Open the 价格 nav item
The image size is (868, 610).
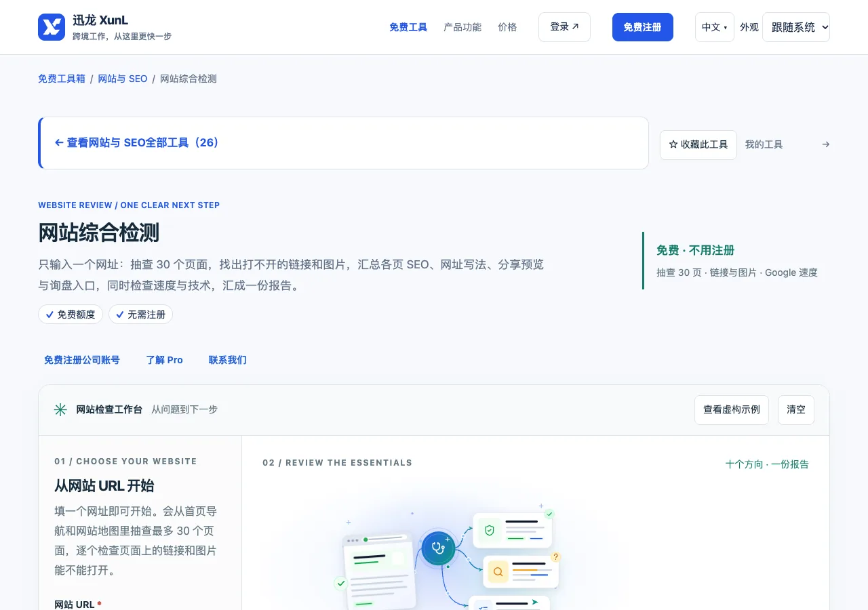click(x=507, y=27)
